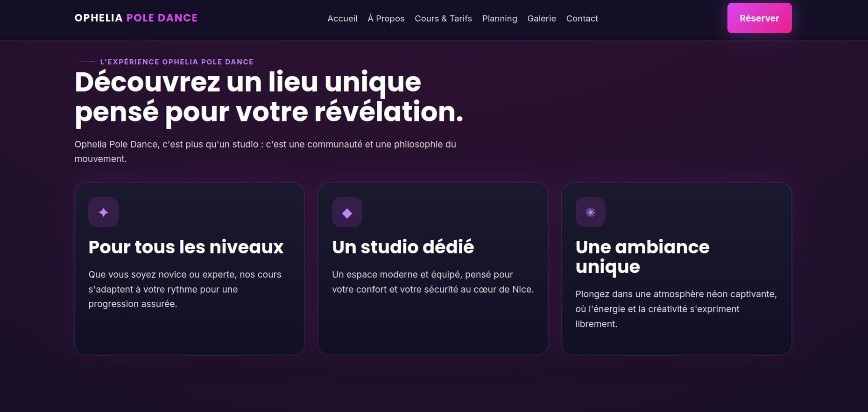The height and width of the screenshot is (412, 868).
Task: Click the starburst icon above Une ambiance unique
Action: (590, 212)
